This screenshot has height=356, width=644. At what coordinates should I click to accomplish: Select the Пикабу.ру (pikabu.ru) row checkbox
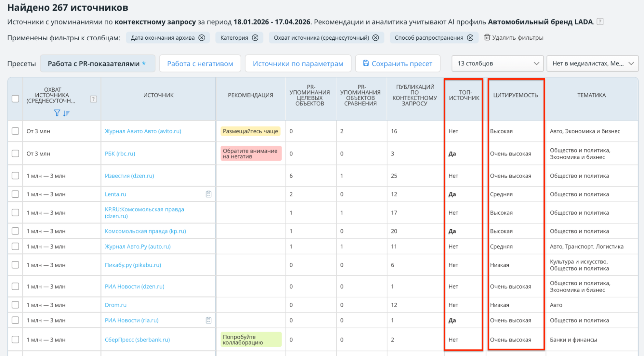pyautogui.click(x=15, y=265)
